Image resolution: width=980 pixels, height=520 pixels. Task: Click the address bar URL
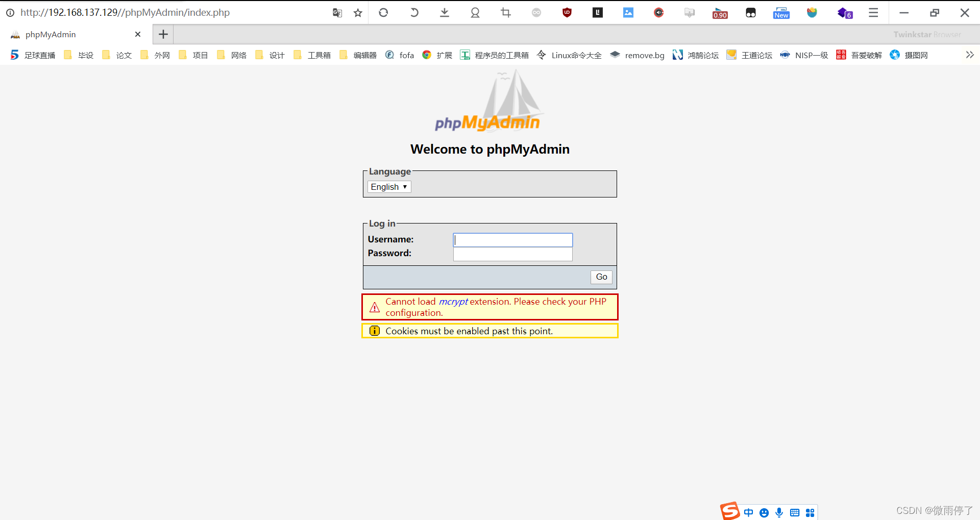125,13
